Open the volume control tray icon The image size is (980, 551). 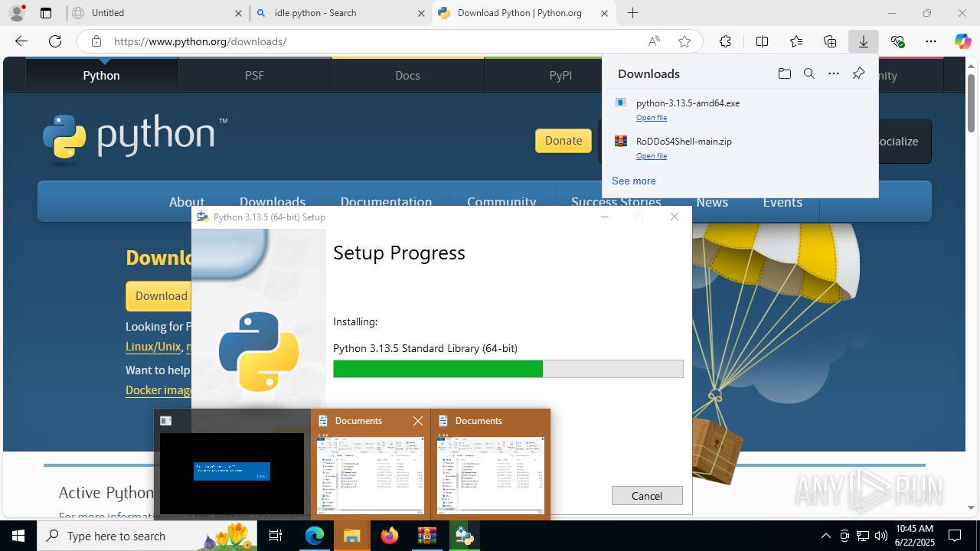(x=881, y=536)
